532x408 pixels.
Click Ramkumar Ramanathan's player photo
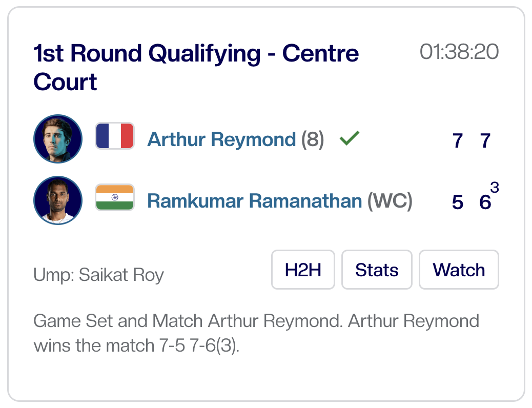coord(57,200)
